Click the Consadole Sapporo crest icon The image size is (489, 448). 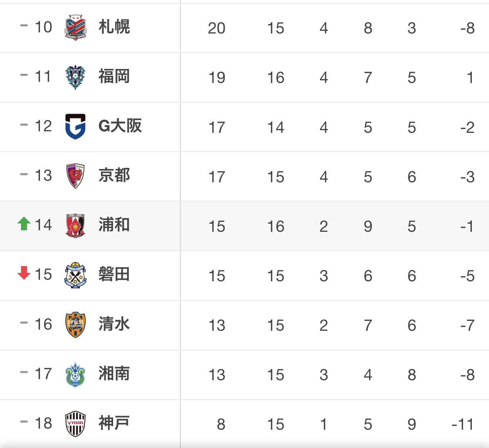[x=75, y=27]
